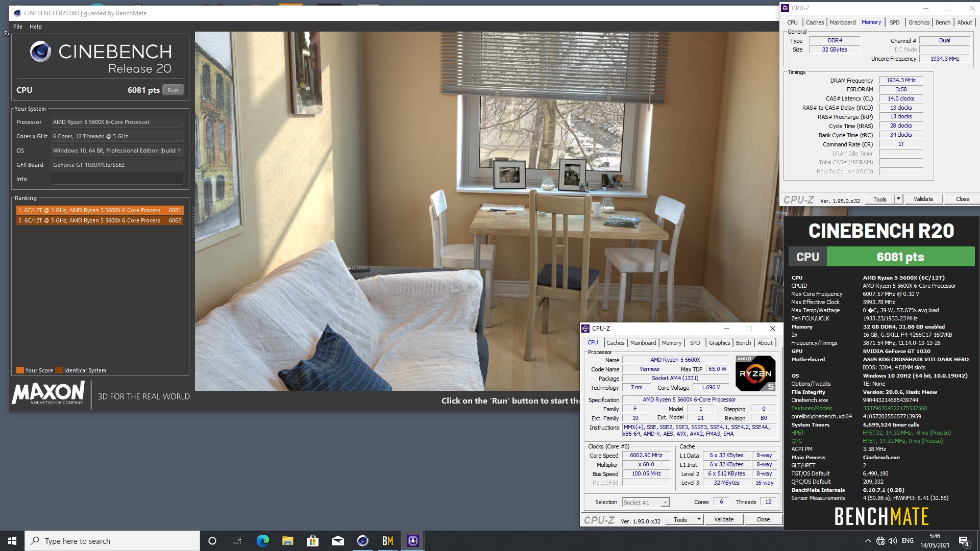980x551 pixels.
Task: Click AMD Ryzen 5 logo in CPU-Z
Action: coord(755,373)
